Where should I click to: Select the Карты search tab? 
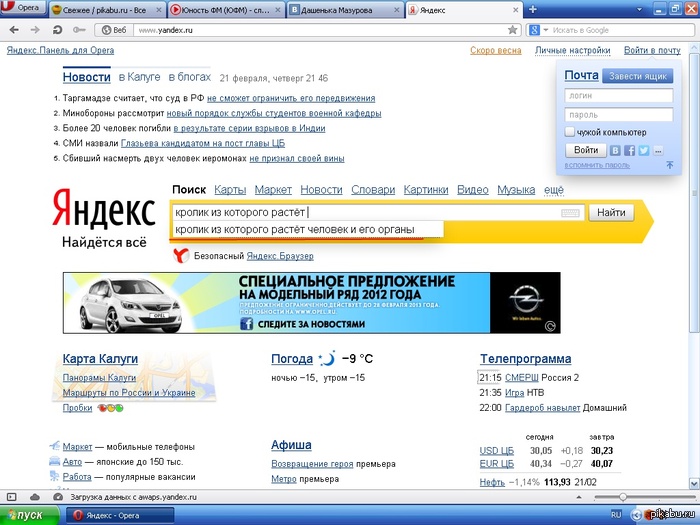pos(230,190)
